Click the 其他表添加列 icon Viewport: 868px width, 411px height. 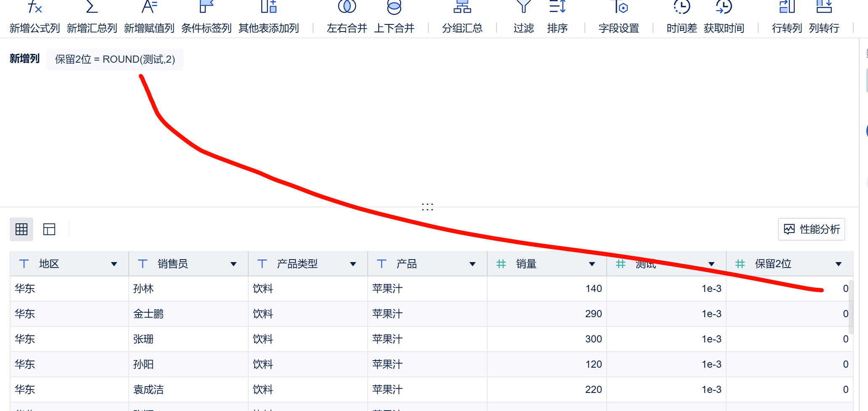[268, 7]
